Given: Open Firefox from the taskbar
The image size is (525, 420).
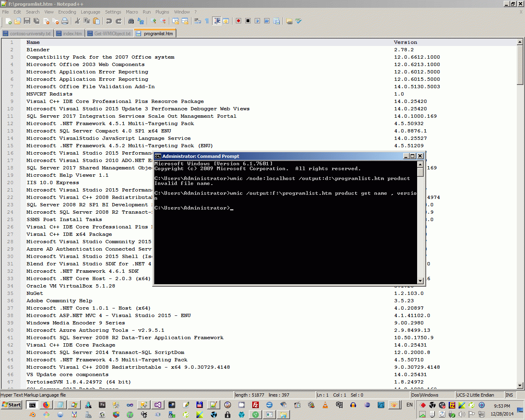Looking at the screenshot, I should click(46, 405).
